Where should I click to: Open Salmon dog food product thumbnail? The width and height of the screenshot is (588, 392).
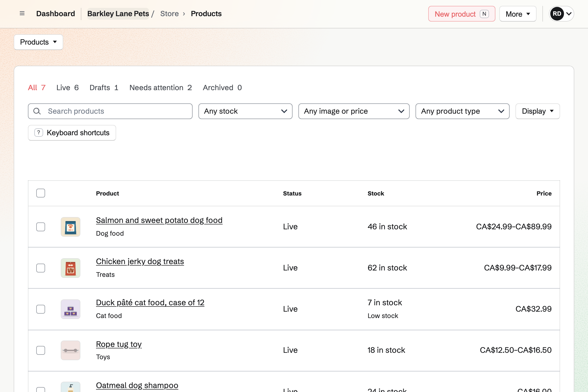71,227
